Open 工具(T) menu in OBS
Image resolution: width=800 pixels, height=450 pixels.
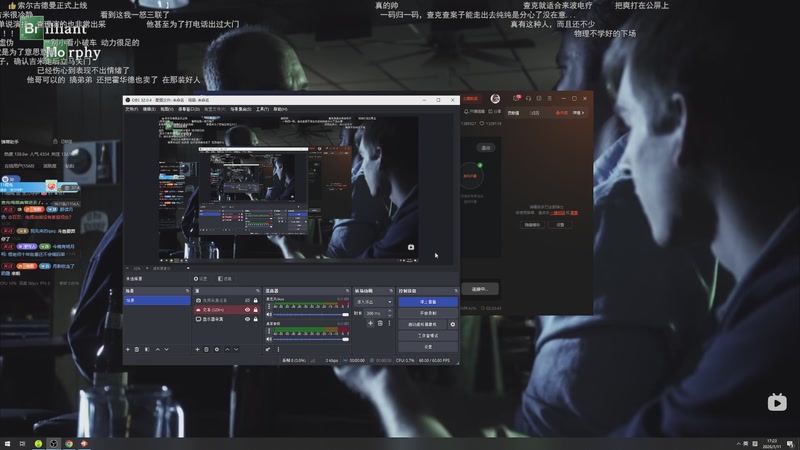coord(262,109)
